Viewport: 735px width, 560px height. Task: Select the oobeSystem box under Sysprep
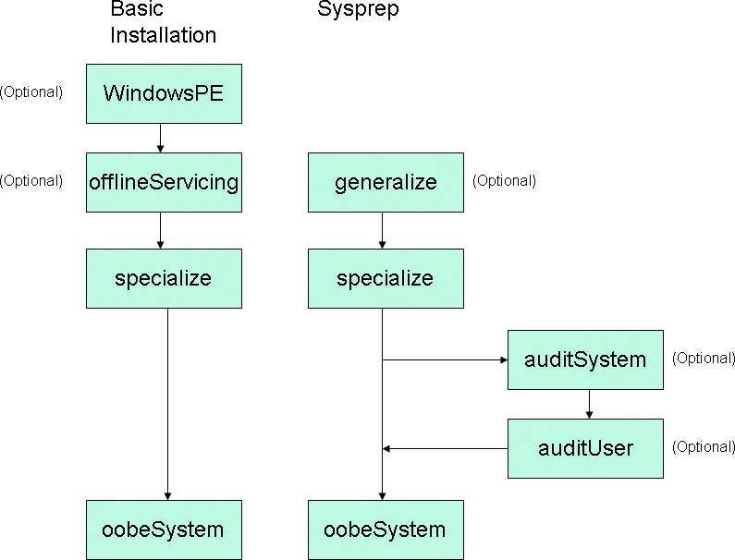pos(386,530)
